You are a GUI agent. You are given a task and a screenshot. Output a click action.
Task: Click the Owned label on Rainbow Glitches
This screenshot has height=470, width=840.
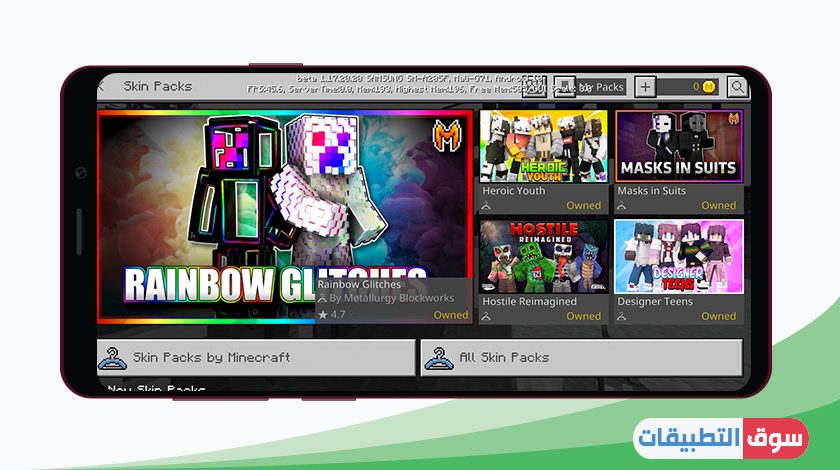pyautogui.click(x=451, y=315)
